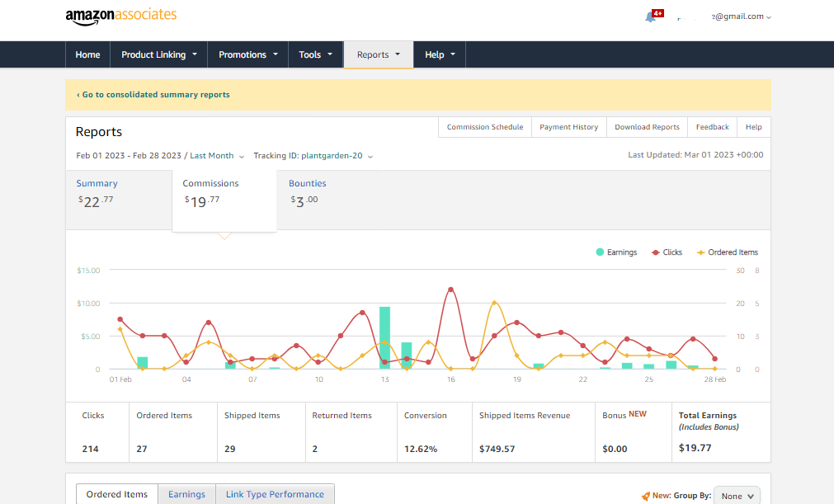Switch to the Earnings tab
This screenshot has height=504, width=834.
[x=186, y=494]
